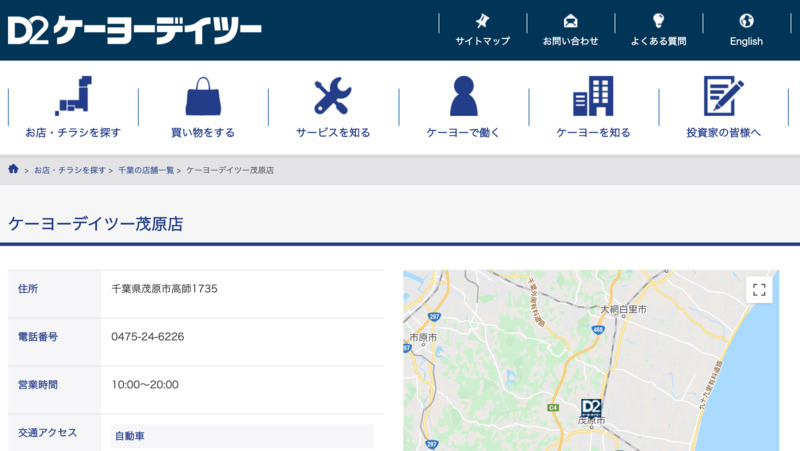The width and height of the screenshot is (800, 451).
Task: Open よくある質問 lightbulb icon
Action: pyautogui.click(x=658, y=21)
